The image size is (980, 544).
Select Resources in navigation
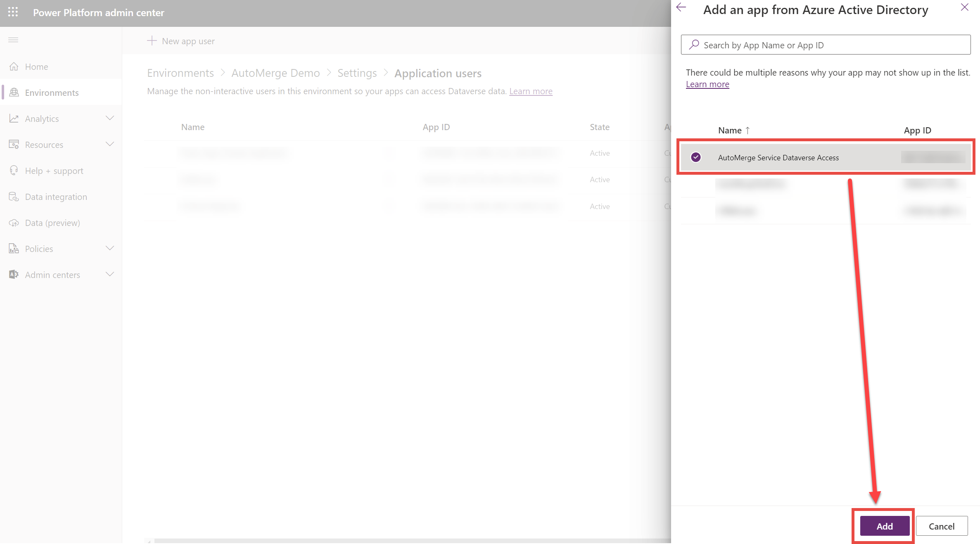click(x=61, y=145)
